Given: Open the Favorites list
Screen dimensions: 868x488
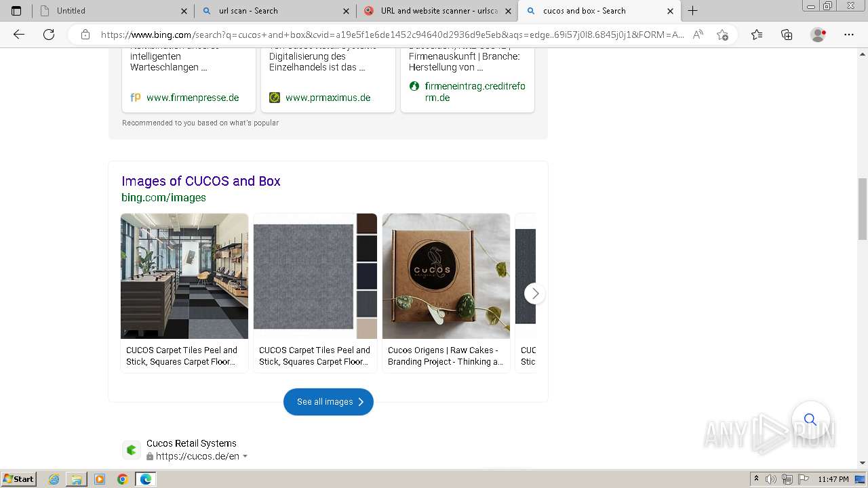Looking at the screenshot, I should click(x=757, y=35).
